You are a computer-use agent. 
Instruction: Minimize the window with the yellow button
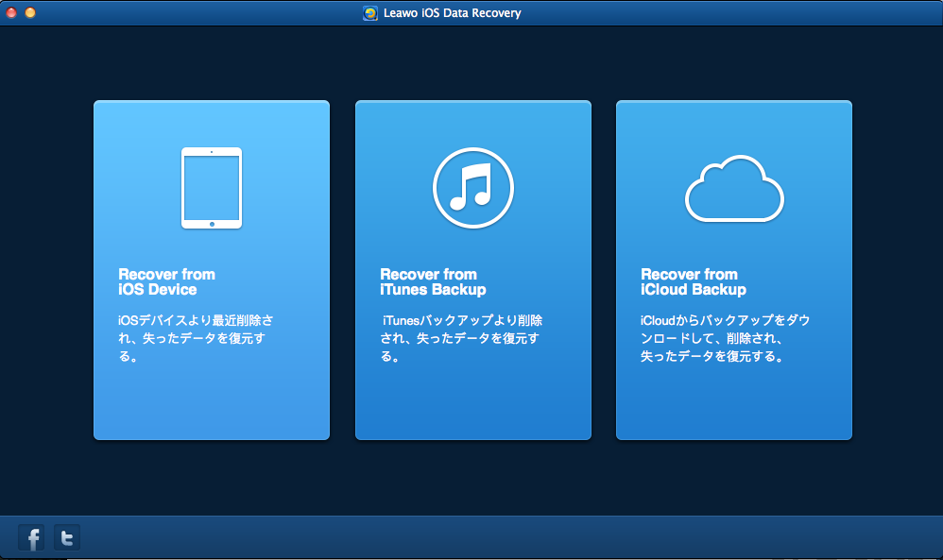pyautogui.click(x=30, y=13)
